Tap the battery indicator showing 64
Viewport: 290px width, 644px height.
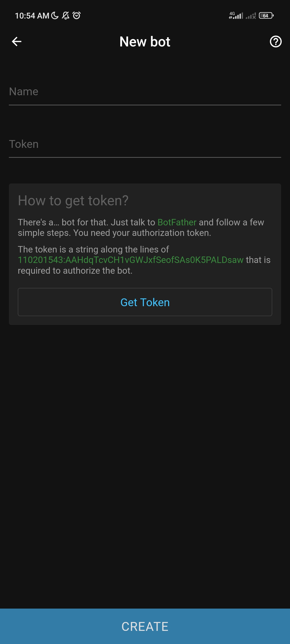266,16
